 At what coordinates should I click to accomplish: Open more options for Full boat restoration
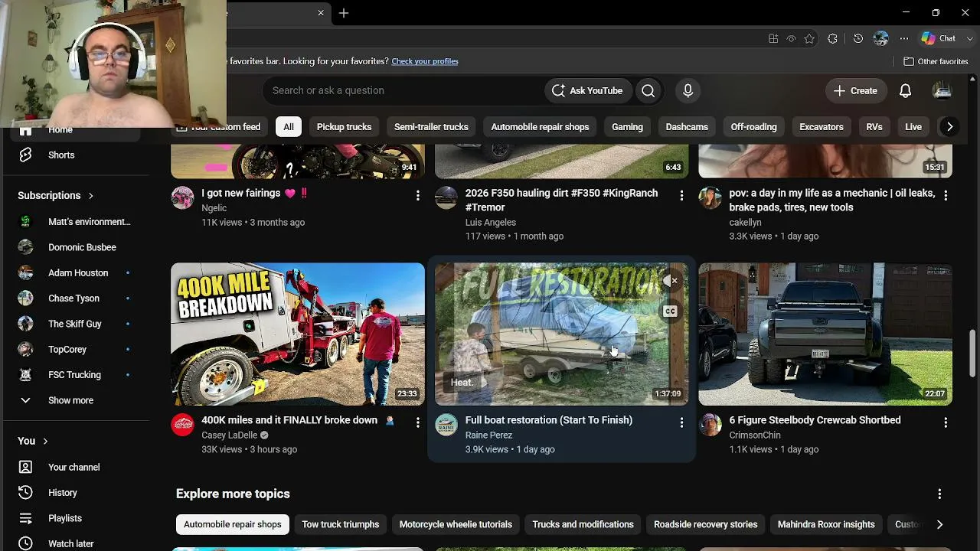click(681, 422)
